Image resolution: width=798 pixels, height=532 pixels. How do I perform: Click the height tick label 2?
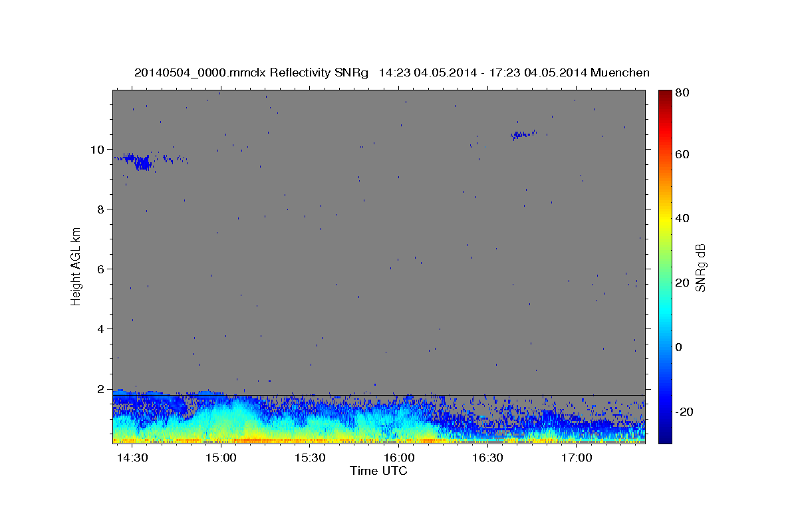click(x=102, y=388)
